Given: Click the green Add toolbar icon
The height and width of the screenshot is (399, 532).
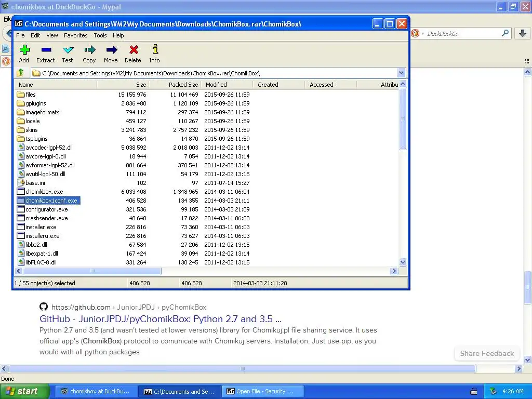Looking at the screenshot, I should coord(24,50).
